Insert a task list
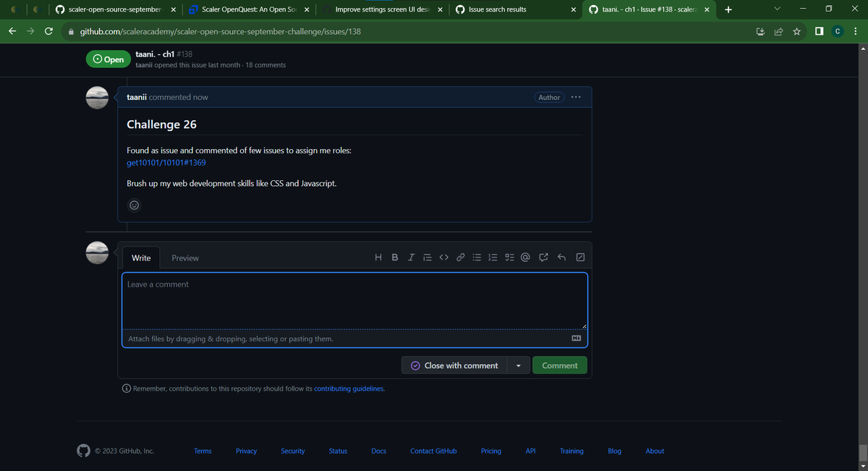868x471 pixels. (x=509, y=258)
